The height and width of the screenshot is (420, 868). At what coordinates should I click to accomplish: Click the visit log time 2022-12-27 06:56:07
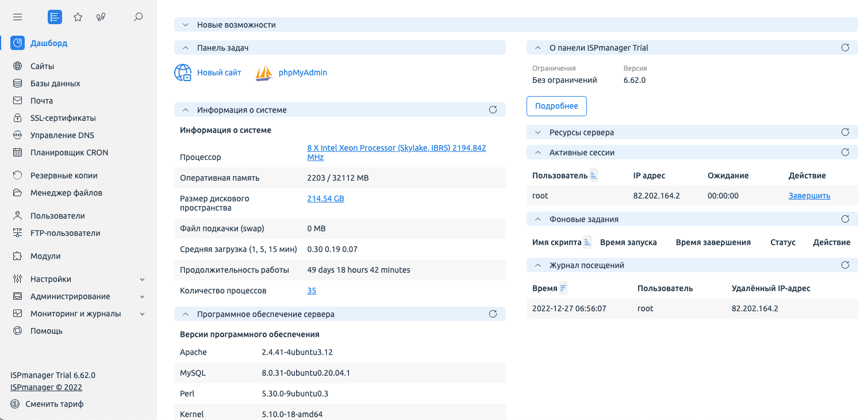click(x=569, y=308)
